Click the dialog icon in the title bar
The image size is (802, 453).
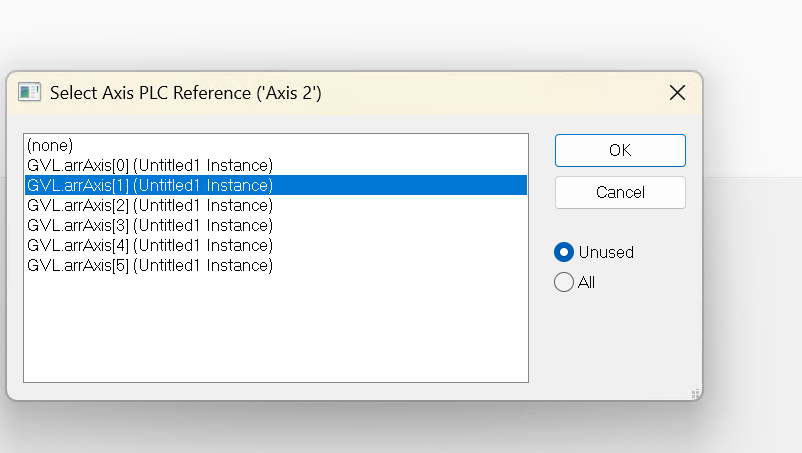pyautogui.click(x=30, y=93)
